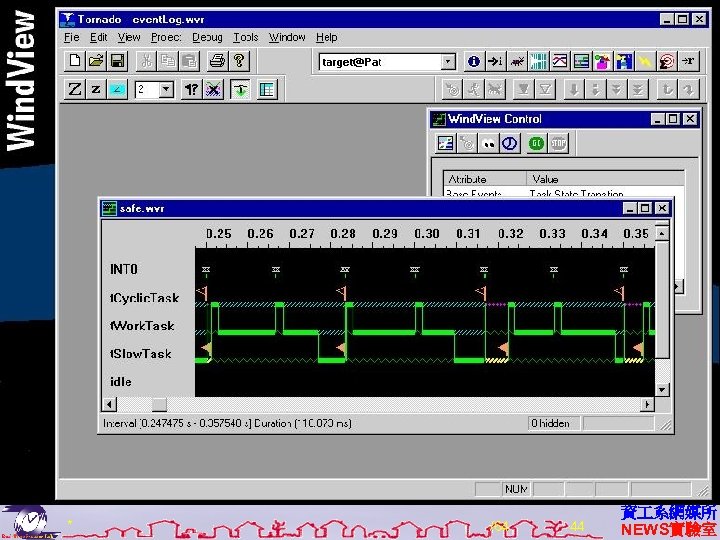Save with the floppy disk icon
The width and height of the screenshot is (720, 540).
pyautogui.click(x=118, y=61)
